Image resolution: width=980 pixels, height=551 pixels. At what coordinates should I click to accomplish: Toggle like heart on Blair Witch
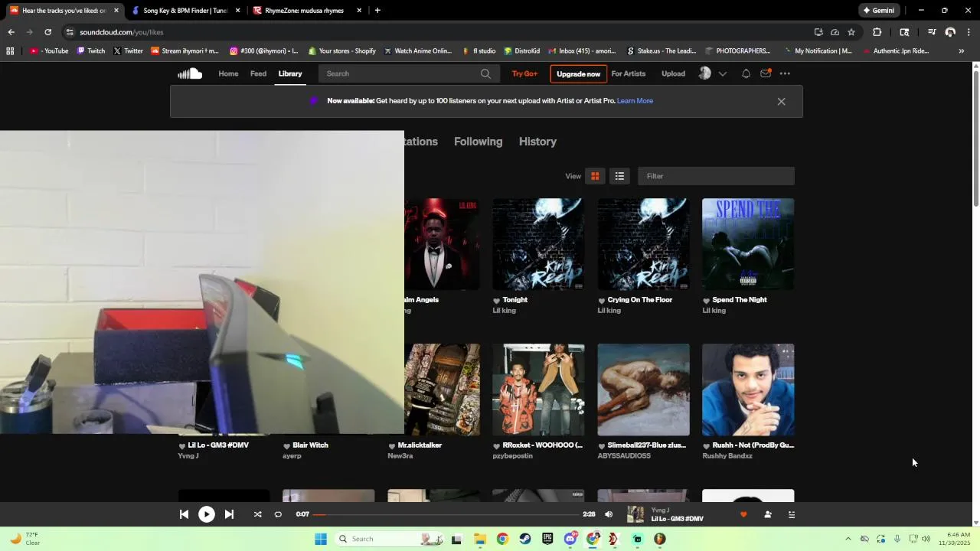tap(286, 446)
